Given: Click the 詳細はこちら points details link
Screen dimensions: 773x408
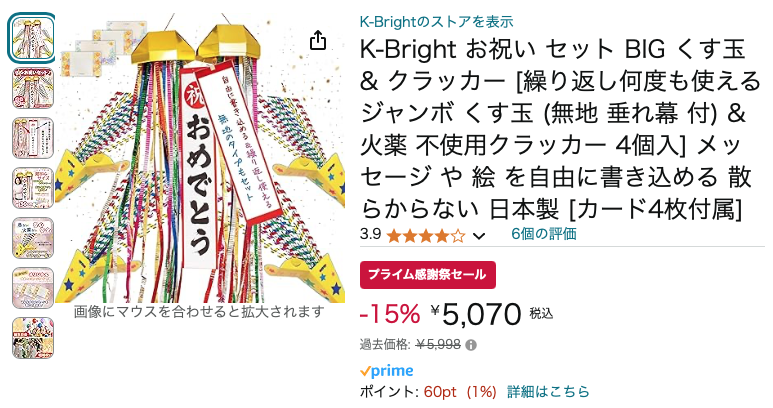Looking at the screenshot, I should coord(548,392).
